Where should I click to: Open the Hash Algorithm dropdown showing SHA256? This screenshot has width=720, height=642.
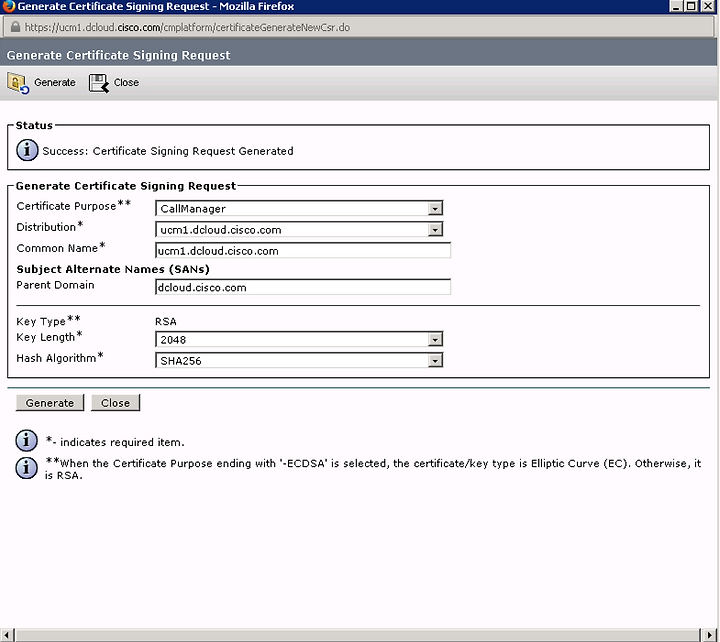point(299,361)
